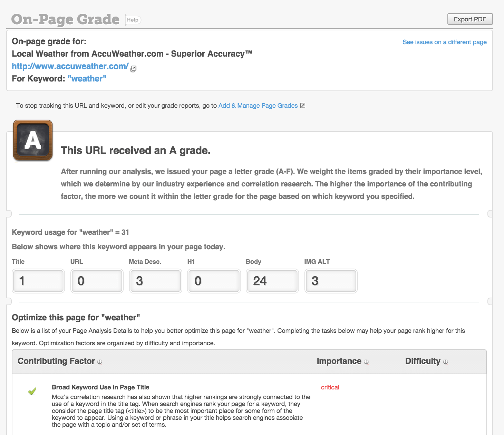Go to Add & Manage Page Grades
Screen dimensions: 504x435
coord(258,106)
